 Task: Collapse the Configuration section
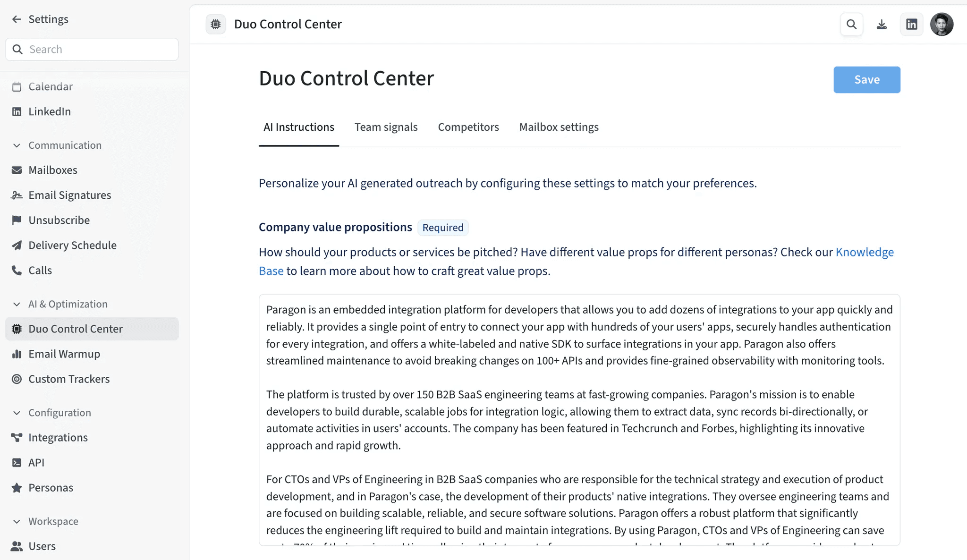click(x=17, y=413)
